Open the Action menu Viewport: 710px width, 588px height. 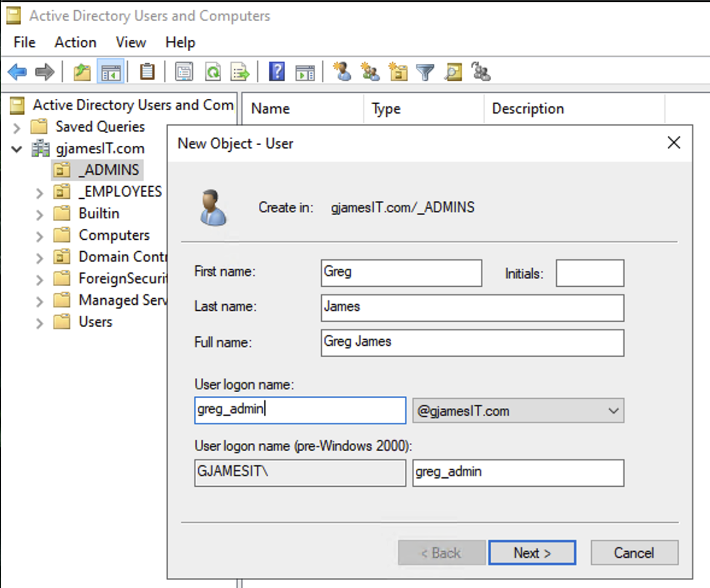pyautogui.click(x=75, y=42)
